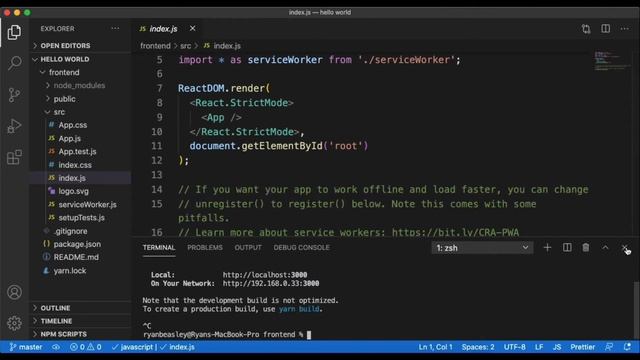This screenshot has width=640, height=360.
Task: Click the master branch indicator in status bar
Action: pos(26,347)
